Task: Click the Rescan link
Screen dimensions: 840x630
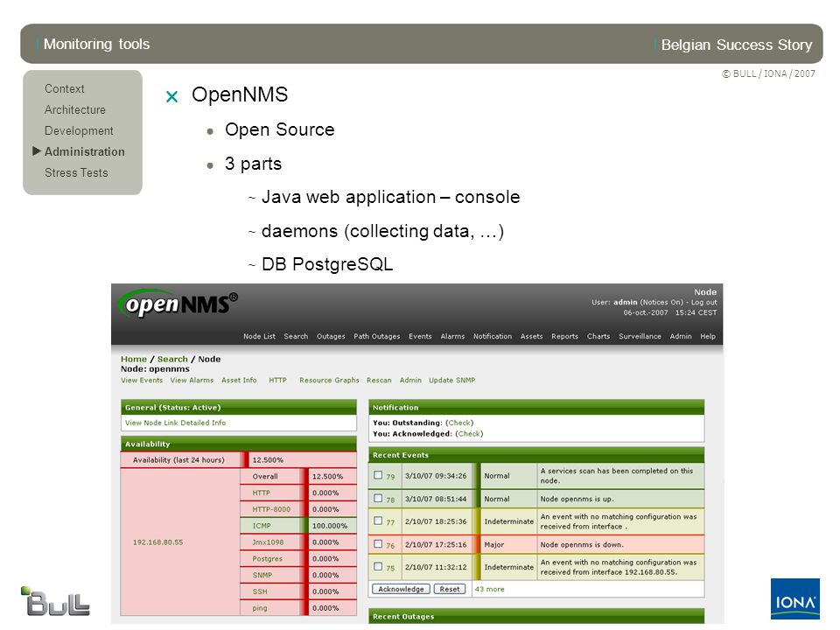Action: point(379,381)
